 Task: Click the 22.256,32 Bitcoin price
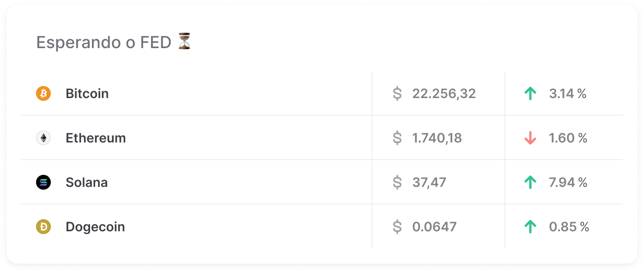click(444, 94)
